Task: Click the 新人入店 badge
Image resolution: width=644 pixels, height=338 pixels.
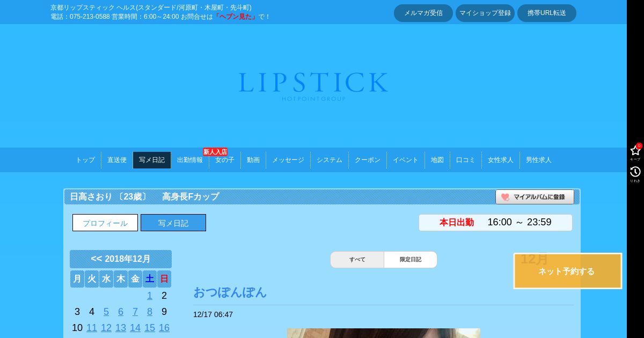Action: click(x=215, y=152)
